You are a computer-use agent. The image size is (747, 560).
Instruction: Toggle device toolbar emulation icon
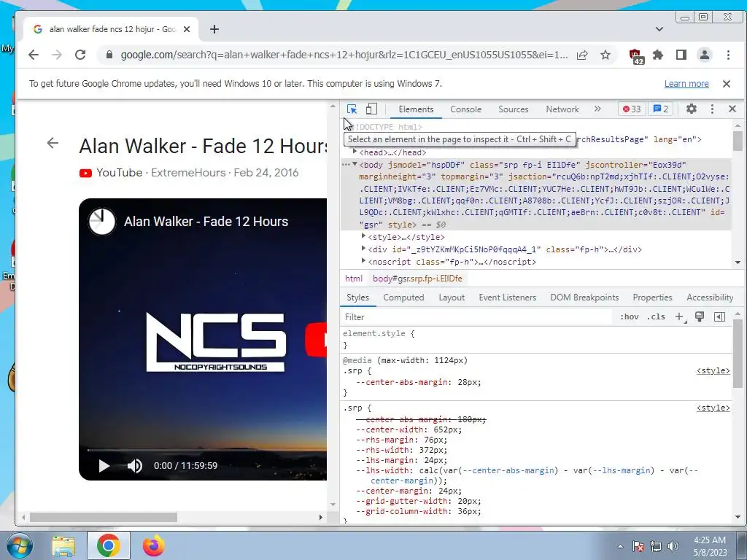coord(371,109)
